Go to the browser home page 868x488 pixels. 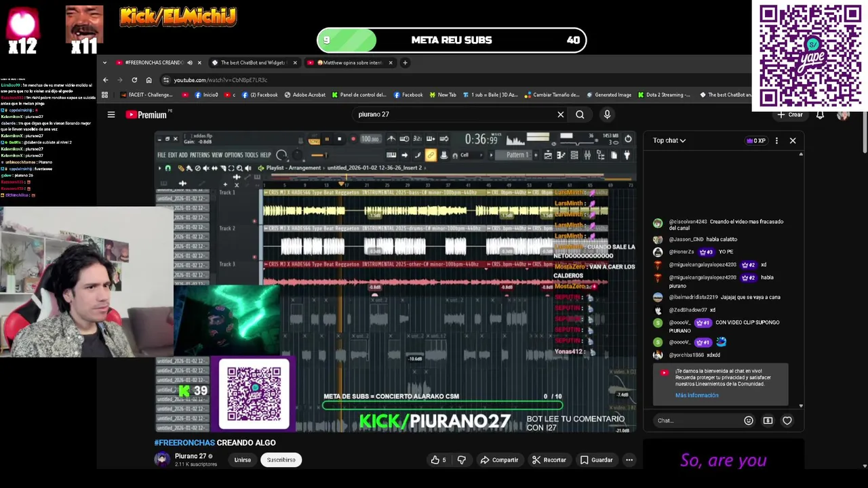point(149,80)
